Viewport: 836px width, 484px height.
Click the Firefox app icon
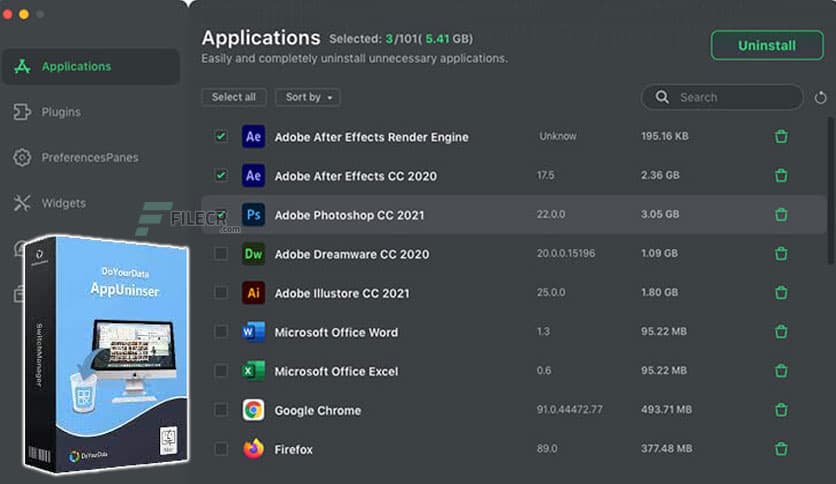(253, 449)
